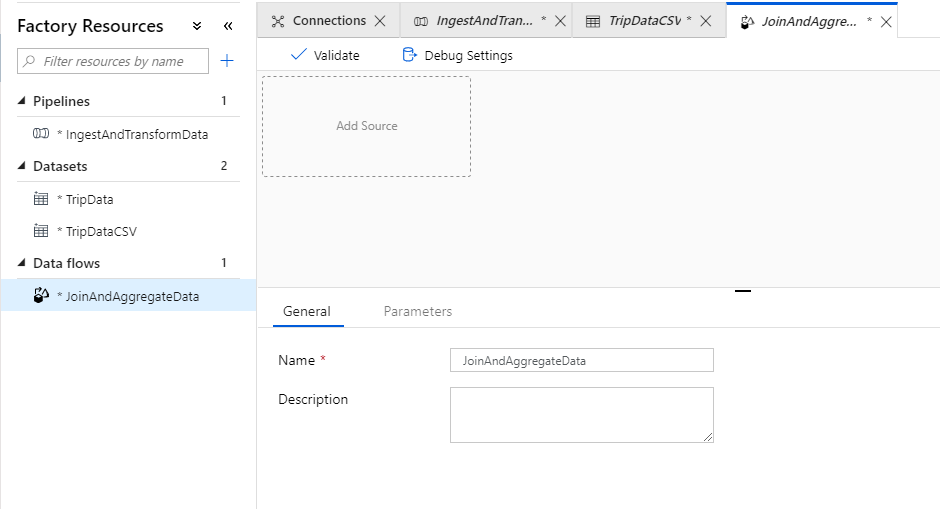Click the table icon beside TripData
Image resolution: width=940 pixels, height=509 pixels.
41,199
